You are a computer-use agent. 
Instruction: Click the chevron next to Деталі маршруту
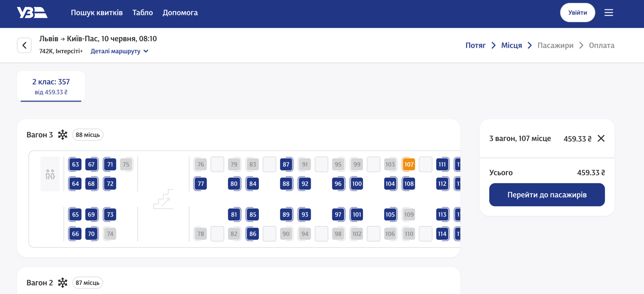pos(146,51)
